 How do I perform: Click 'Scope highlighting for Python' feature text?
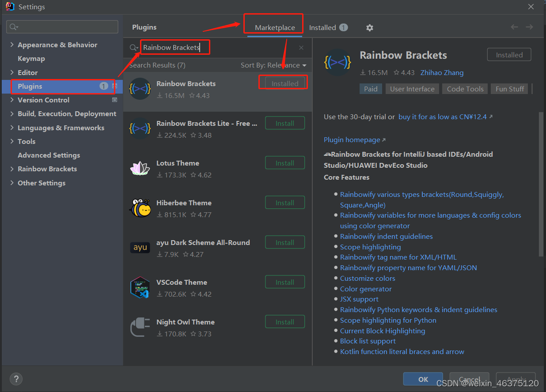[388, 320]
